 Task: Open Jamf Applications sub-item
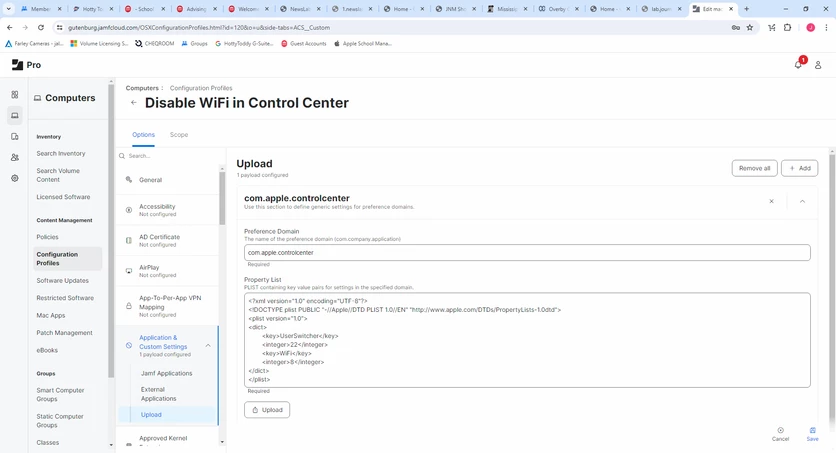166,373
